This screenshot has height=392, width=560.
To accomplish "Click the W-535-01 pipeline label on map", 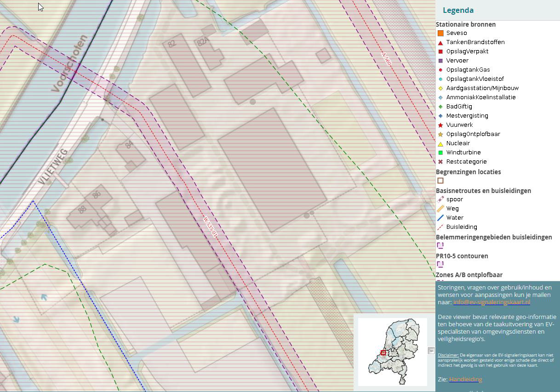I will click(210, 226).
